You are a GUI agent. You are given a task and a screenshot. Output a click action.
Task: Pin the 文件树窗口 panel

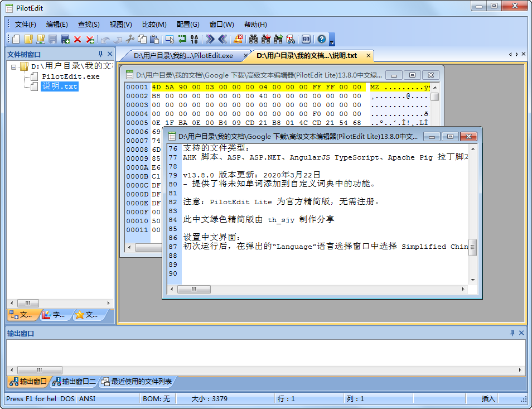100,54
